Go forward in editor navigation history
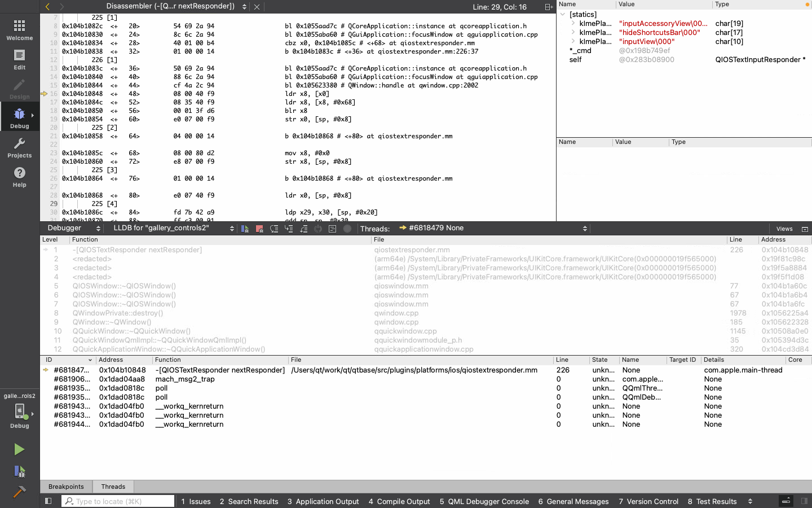Screen dimensions: 812x508 pos(62,7)
